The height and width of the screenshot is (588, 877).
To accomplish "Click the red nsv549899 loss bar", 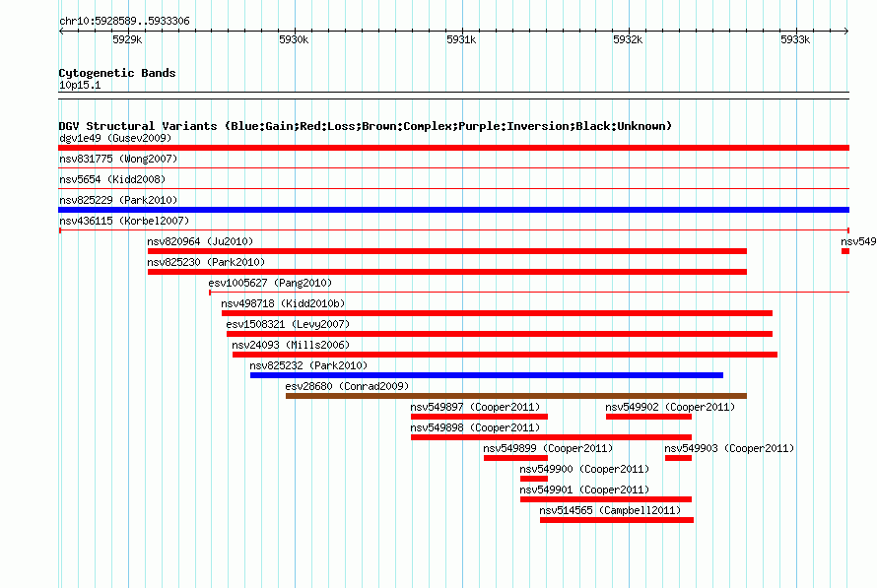I will (x=515, y=458).
